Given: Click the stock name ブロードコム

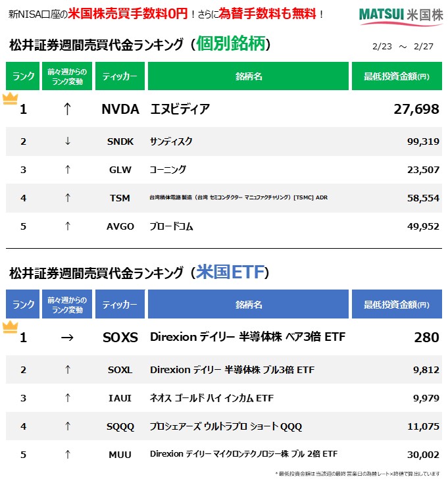Looking at the screenshot, I should tap(172, 226).
